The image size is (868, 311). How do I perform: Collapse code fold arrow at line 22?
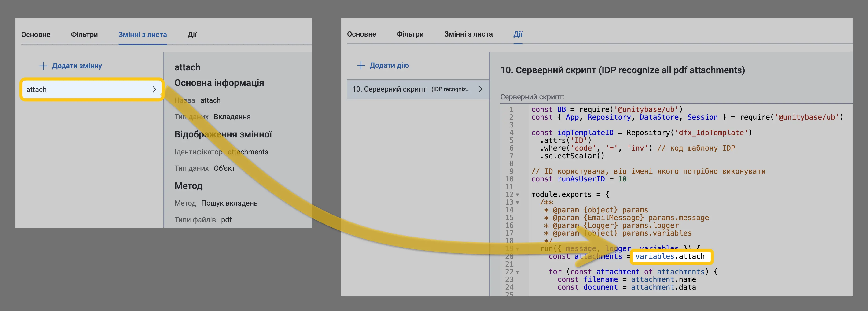517,272
